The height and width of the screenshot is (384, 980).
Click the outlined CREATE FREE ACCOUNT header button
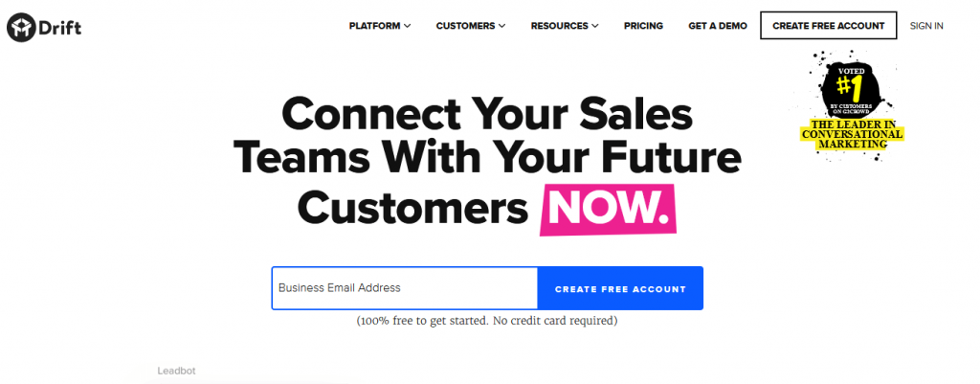tap(828, 26)
